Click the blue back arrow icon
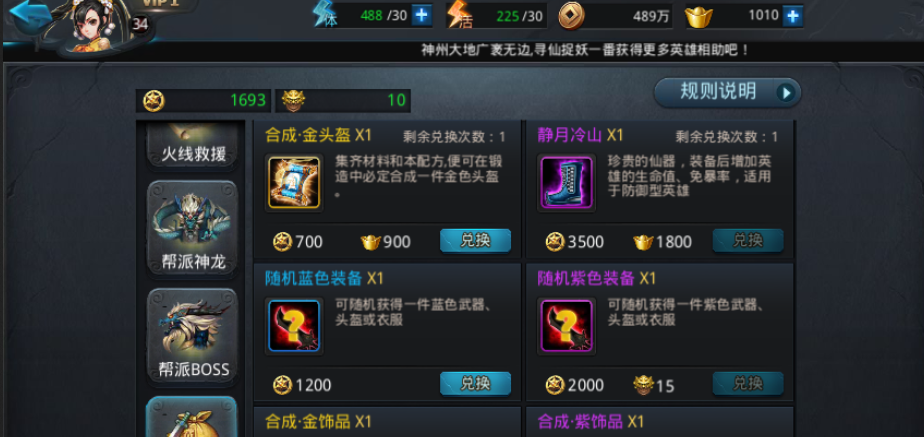The height and width of the screenshot is (437, 924). (x=31, y=16)
